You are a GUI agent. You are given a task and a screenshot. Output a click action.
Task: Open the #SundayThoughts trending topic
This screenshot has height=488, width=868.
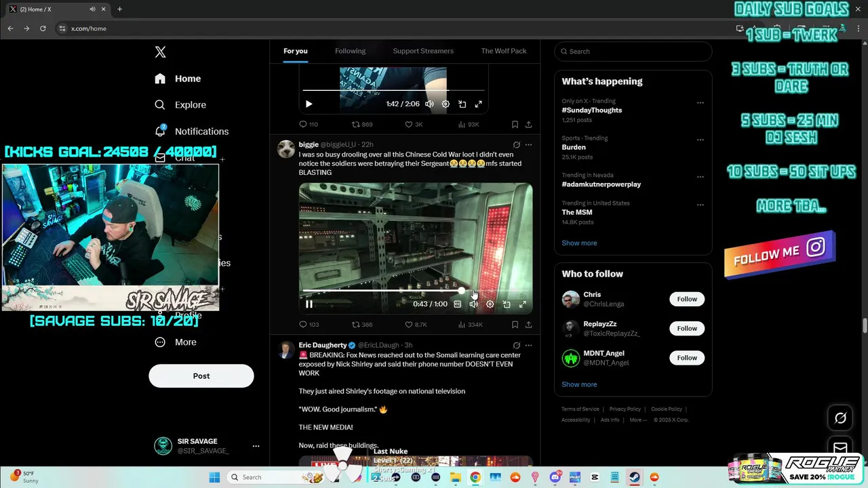click(x=592, y=110)
